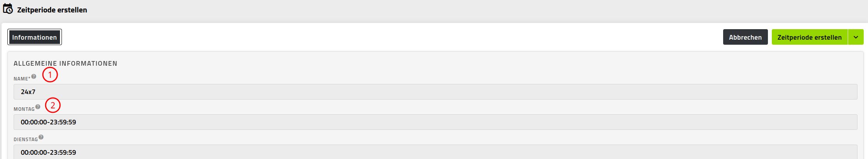Click the 00:00:00-23:59:59 value under Montag

[x=48, y=122]
